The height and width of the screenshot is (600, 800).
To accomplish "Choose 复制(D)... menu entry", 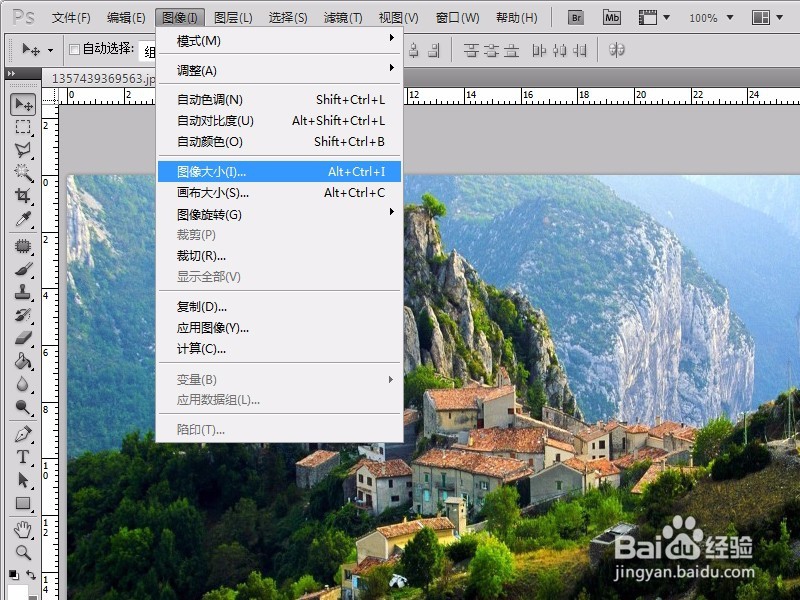I will click(x=279, y=307).
